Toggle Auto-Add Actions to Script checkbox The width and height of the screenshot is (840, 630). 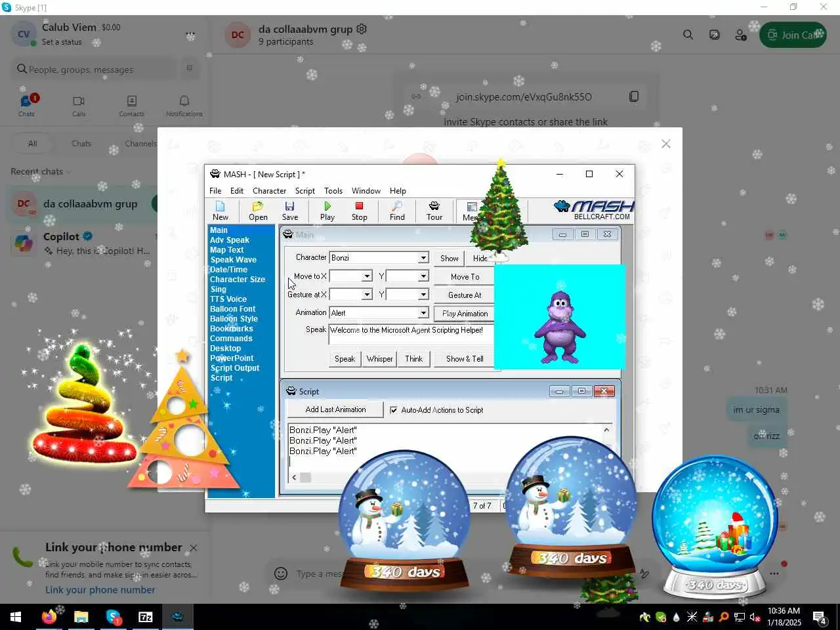[x=393, y=410]
